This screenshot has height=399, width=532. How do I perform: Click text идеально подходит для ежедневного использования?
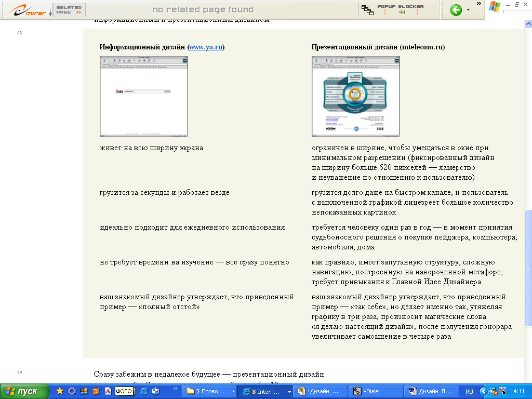click(192, 228)
